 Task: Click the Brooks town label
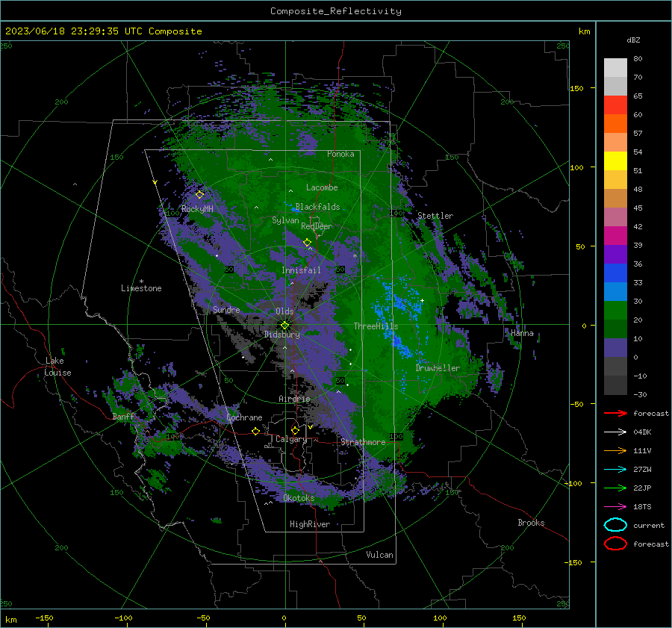click(531, 523)
